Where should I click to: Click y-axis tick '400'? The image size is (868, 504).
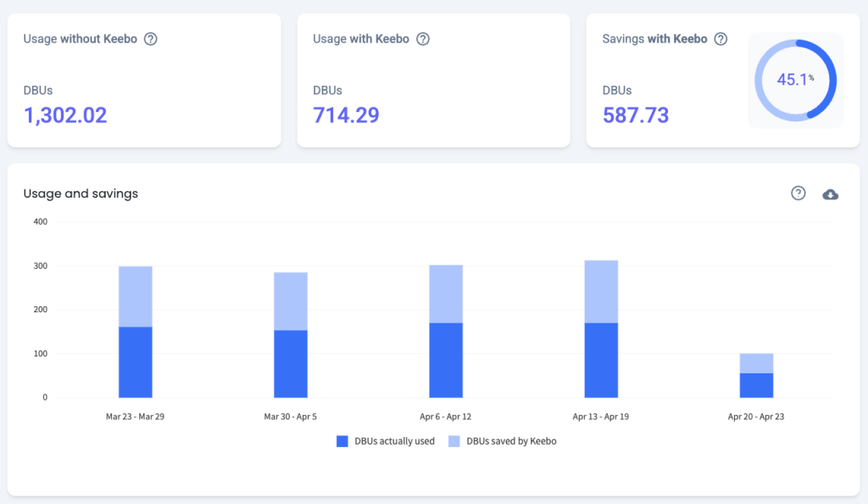[x=41, y=221]
